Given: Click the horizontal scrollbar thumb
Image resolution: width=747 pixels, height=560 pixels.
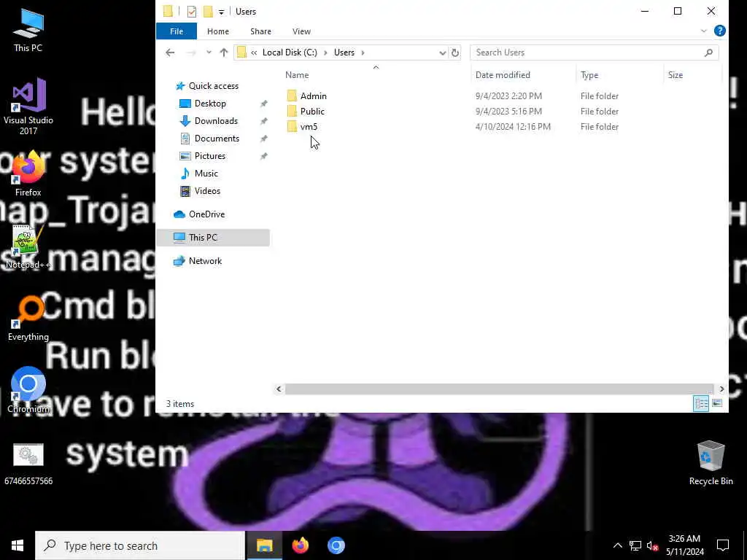Looking at the screenshot, I should pos(499,389).
